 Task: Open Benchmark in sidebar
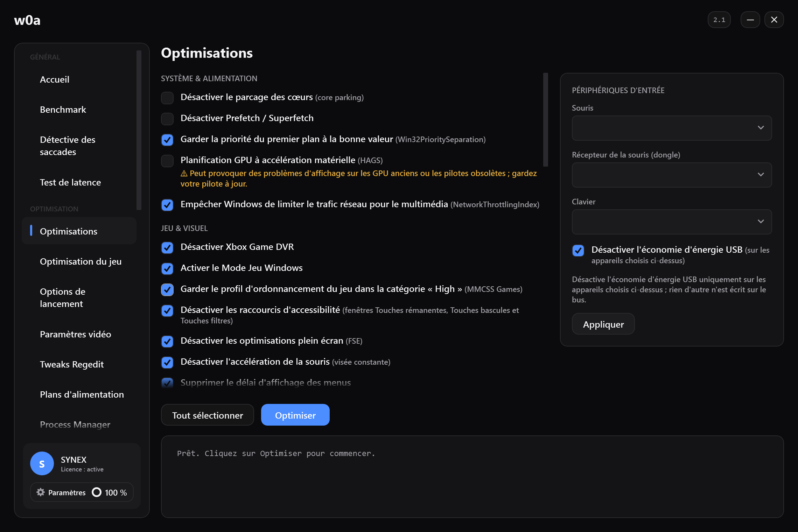(x=79, y=110)
